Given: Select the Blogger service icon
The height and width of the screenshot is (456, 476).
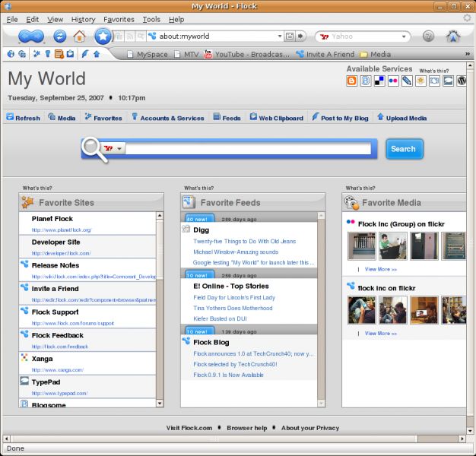Looking at the screenshot, I should 352,81.
